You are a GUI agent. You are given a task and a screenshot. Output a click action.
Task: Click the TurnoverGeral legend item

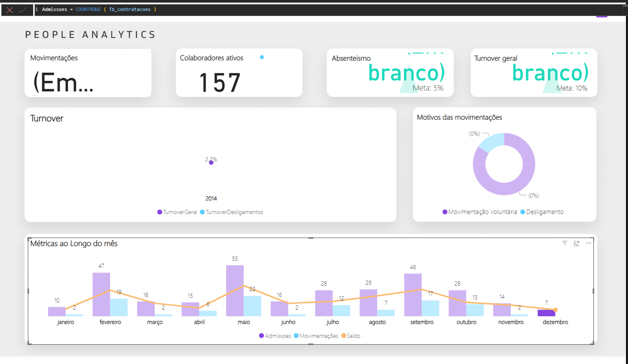pos(177,212)
